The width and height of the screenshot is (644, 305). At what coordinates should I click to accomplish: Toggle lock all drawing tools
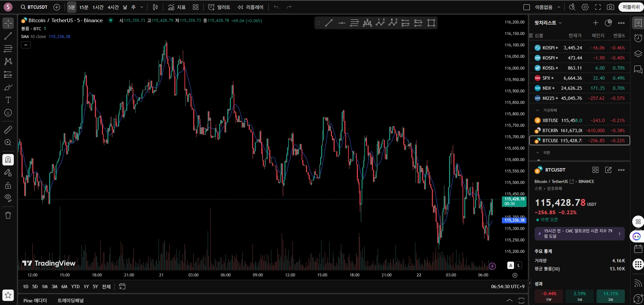pyautogui.click(x=8, y=185)
